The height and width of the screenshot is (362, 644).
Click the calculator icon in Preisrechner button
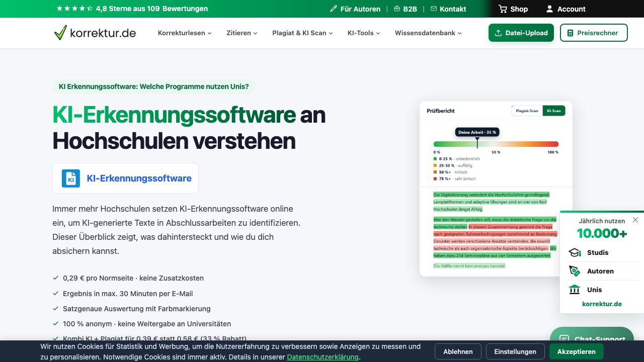click(x=570, y=33)
